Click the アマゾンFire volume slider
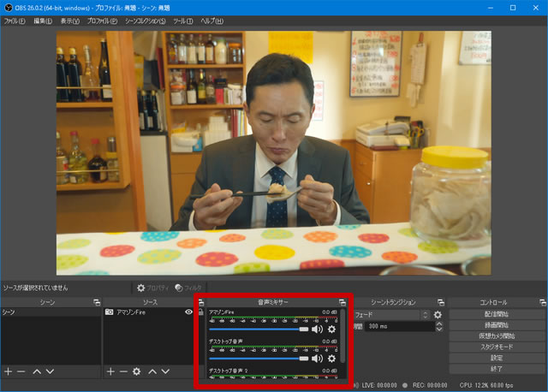Image resolution: width=548 pixels, height=392 pixels. [x=259, y=329]
